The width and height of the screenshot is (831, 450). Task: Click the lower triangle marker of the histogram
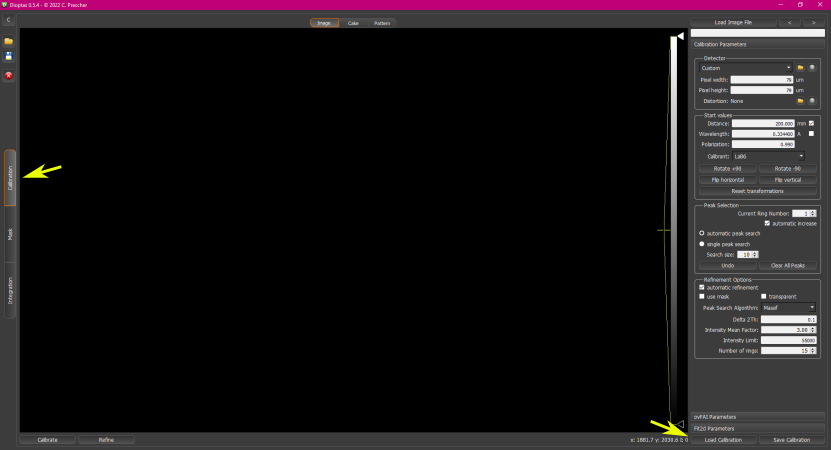(x=680, y=424)
